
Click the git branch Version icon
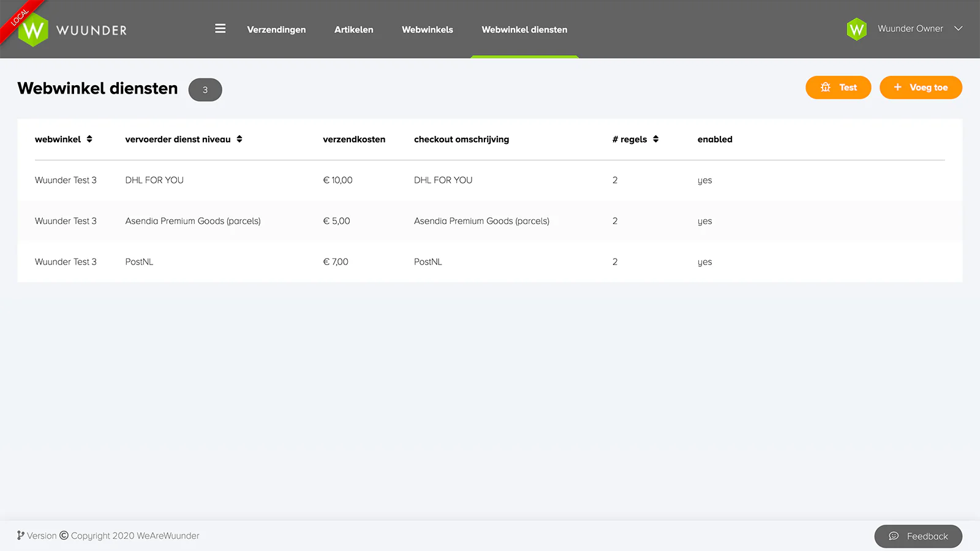[x=21, y=536]
